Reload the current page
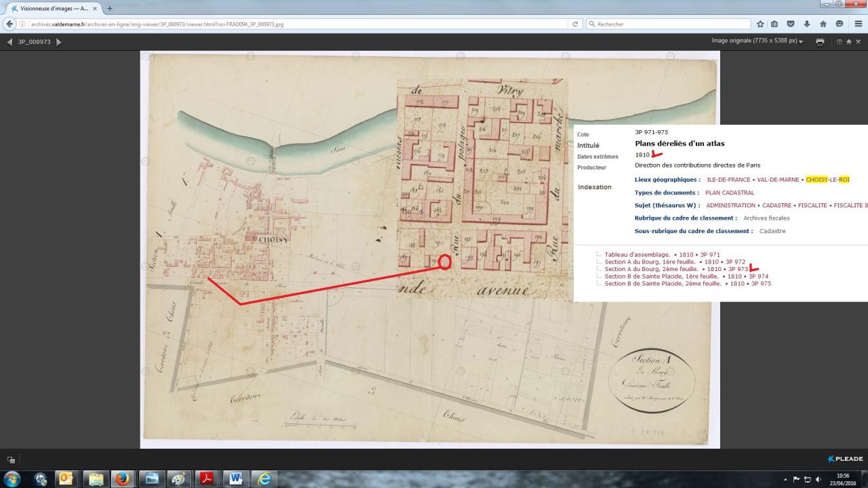Viewport: 868px width, 488px height. (x=575, y=24)
